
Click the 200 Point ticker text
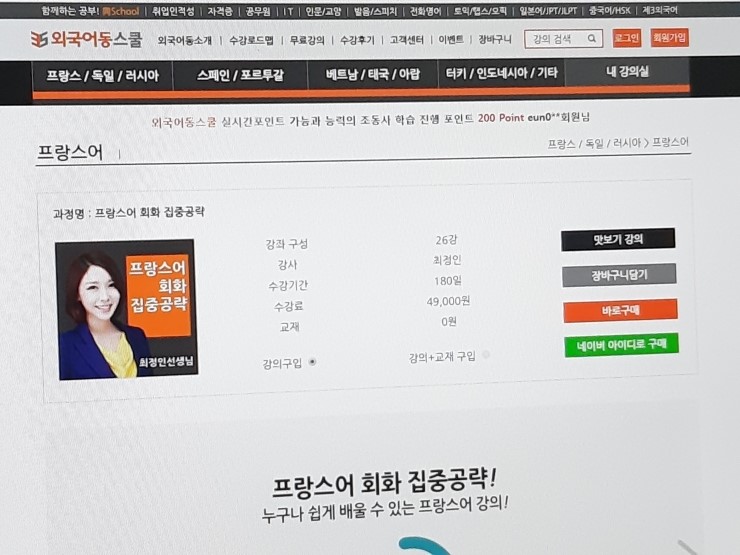(x=501, y=118)
